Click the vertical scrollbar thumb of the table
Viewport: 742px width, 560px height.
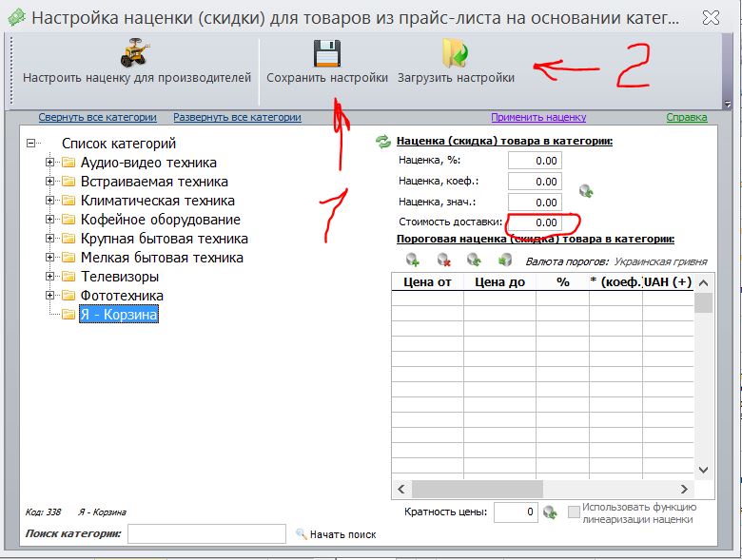[703, 302]
